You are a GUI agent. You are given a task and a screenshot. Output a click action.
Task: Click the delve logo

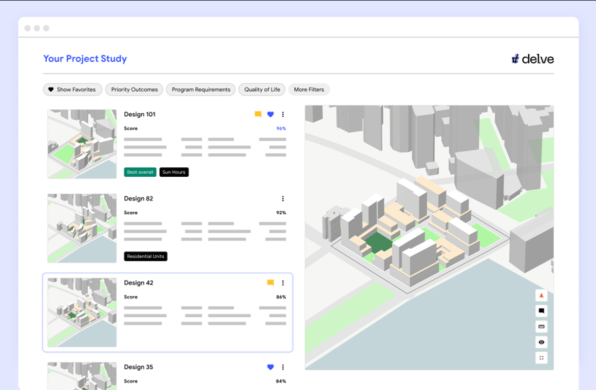(533, 59)
